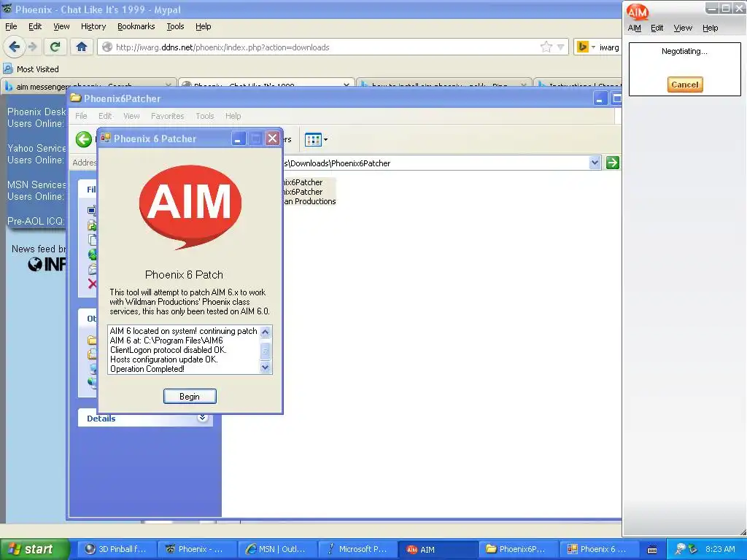Switch to 3D Pinball taskbar button
The width and height of the screenshot is (747, 560).
pyautogui.click(x=117, y=549)
